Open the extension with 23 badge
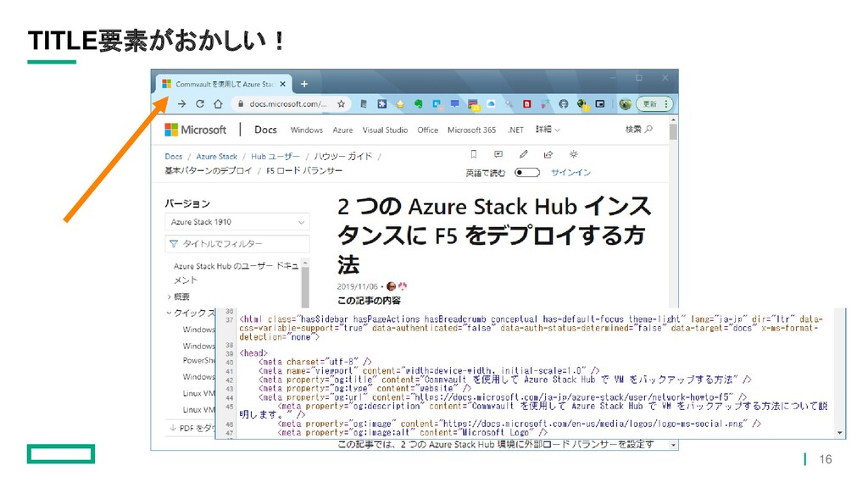This screenshot has height=488, width=868. pyautogui.click(x=473, y=104)
